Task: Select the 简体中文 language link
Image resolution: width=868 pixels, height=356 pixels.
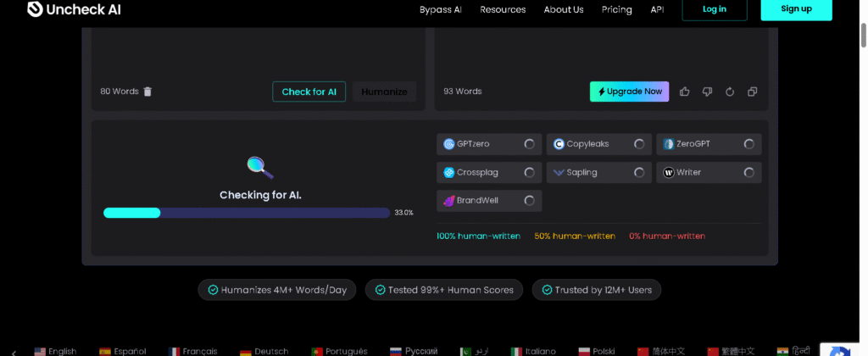Action: (x=661, y=351)
